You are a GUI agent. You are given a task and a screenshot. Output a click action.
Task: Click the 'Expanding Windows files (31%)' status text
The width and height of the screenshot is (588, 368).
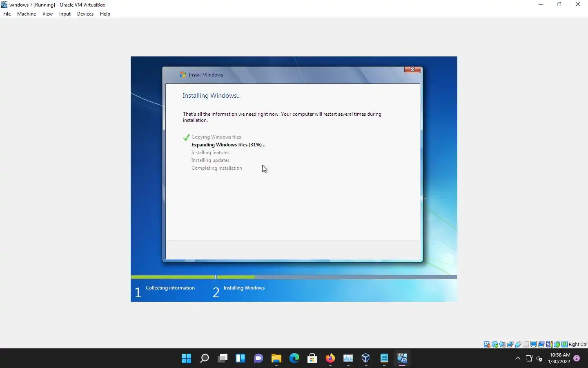pos(228,145)
